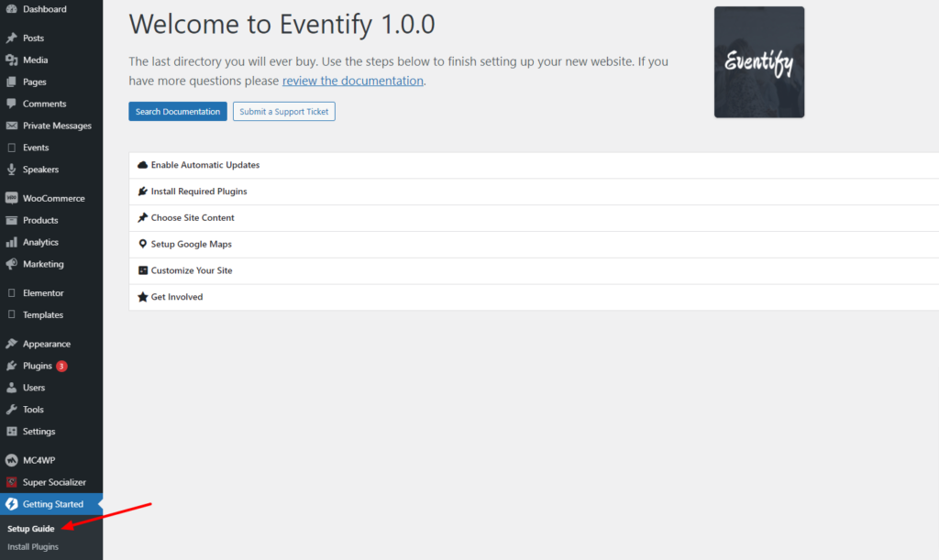Click the Pages icon in sidebar
This screenshot has width=939, height=560.
[x=11, y=82]
